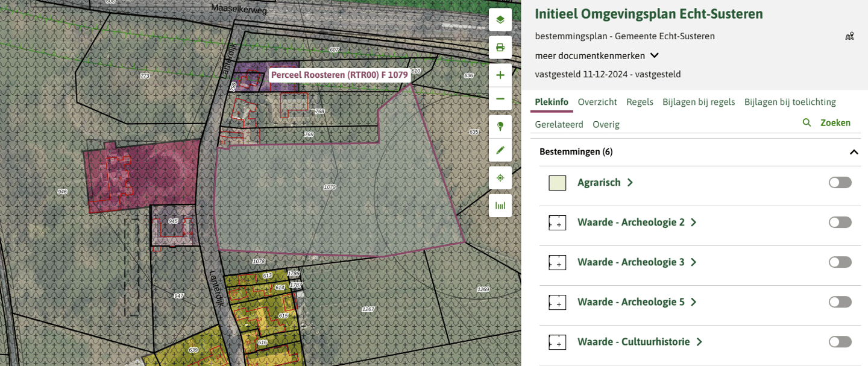Click the Agrarisch color swatch
The image size is (868, 366).
(x=557, y=183)
